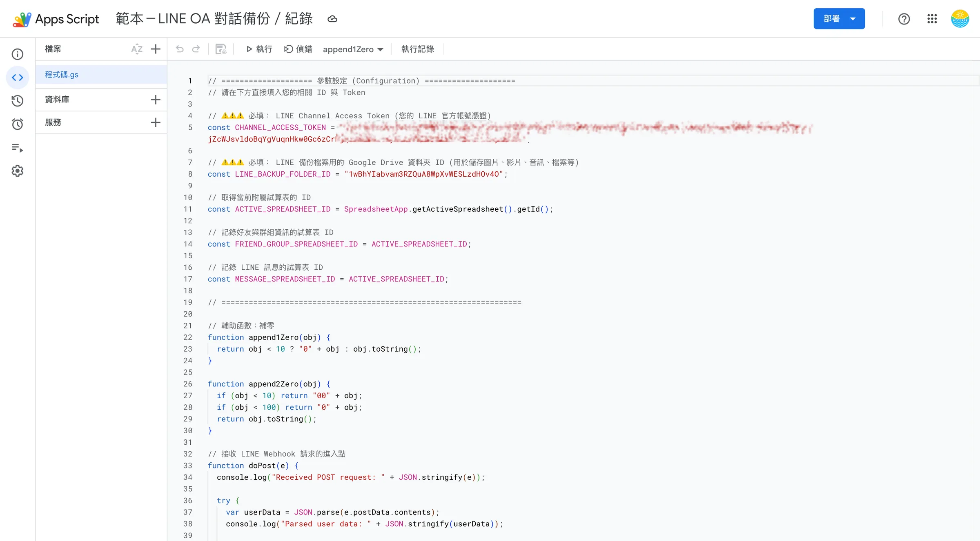Add a new file with plus icon
This screenshot has width=980, height=541.
(x=156, y=49)
